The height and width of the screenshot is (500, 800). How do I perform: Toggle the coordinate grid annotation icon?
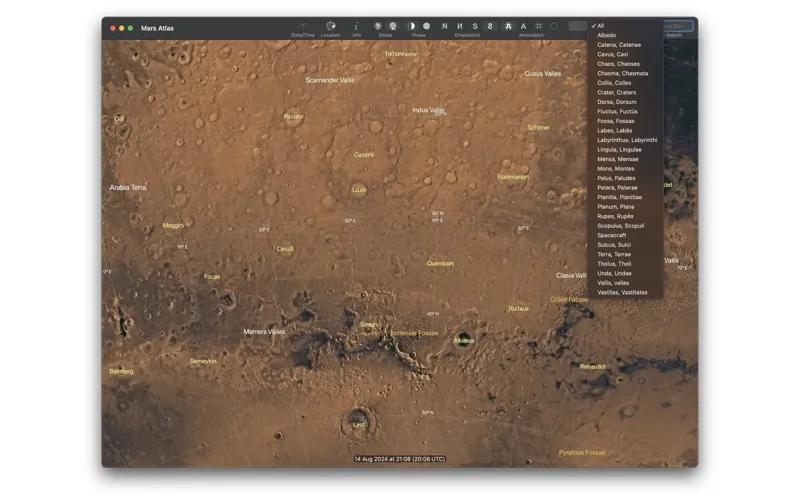(539, 26)
